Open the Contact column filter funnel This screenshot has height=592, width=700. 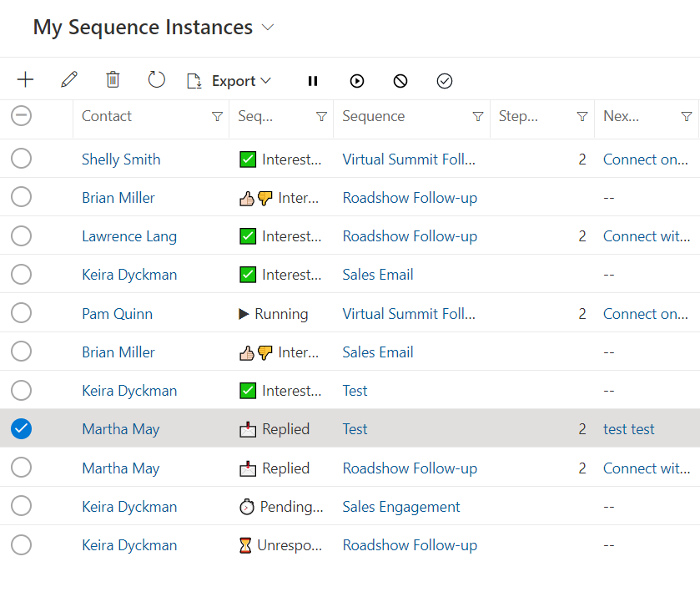(217, 116)
